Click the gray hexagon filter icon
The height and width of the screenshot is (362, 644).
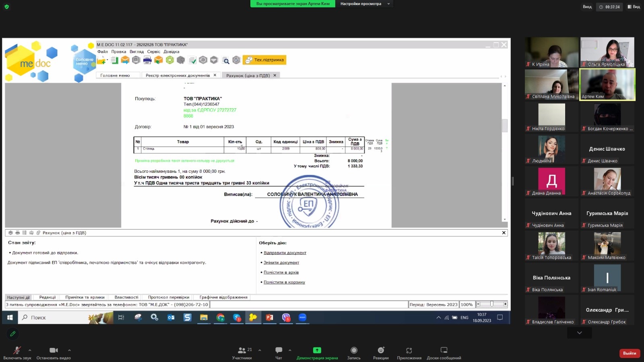click(x=214, y=60)
